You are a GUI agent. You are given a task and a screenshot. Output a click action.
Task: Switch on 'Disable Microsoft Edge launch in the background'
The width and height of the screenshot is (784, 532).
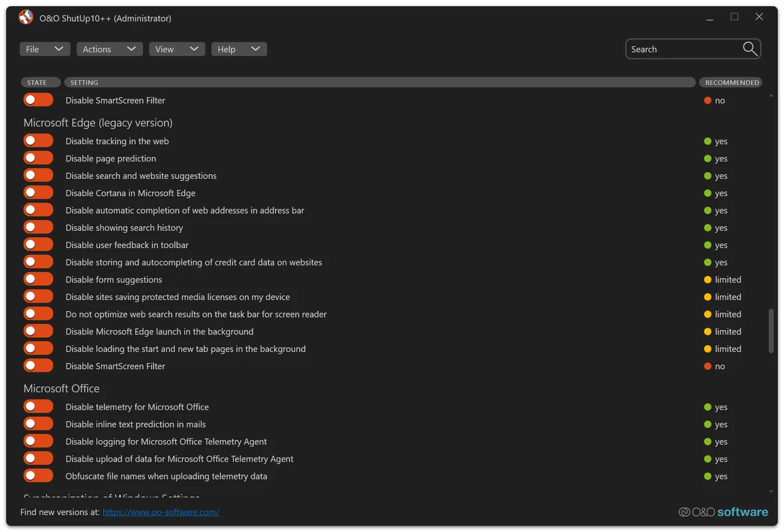[x=38, y=331]
